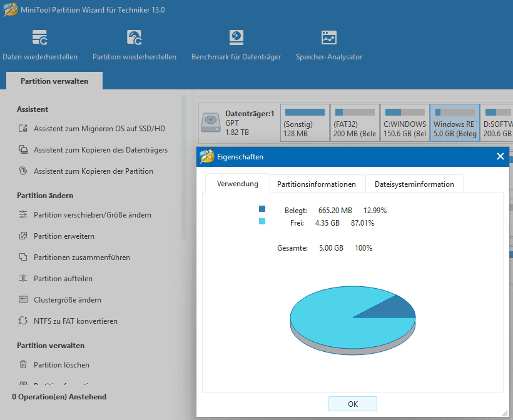Screen dimensions: 513x420
Task: Open the Partition wiederherstellen tool icon
Action: [x=134, y=37]
